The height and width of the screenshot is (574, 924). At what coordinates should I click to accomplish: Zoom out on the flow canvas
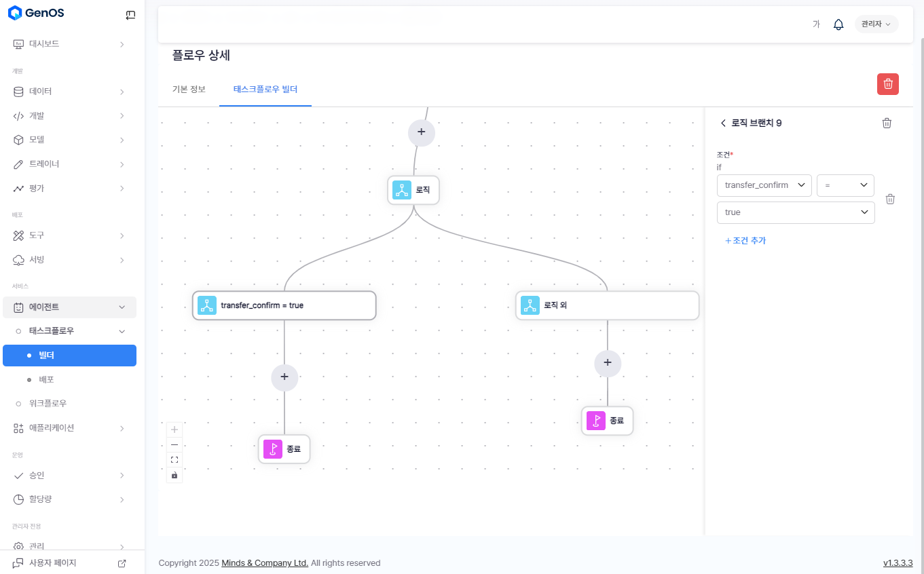174,444
